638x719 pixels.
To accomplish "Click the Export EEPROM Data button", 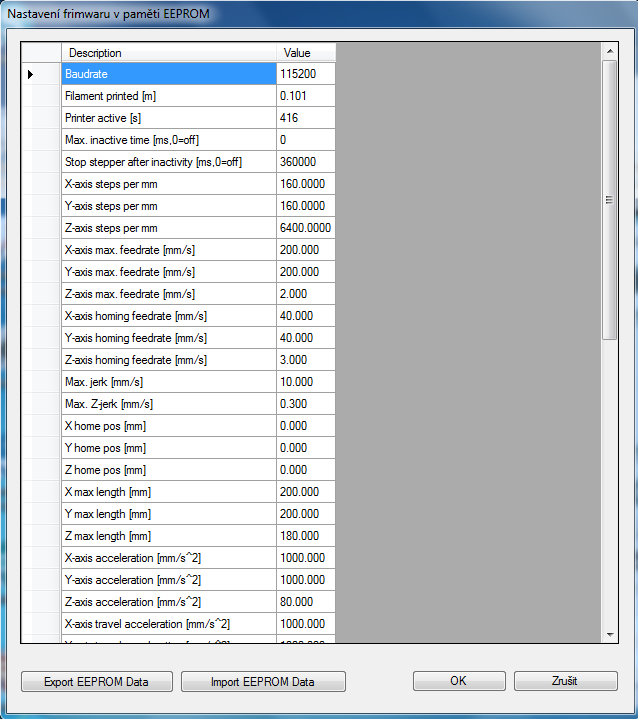I will pos(96,682).
